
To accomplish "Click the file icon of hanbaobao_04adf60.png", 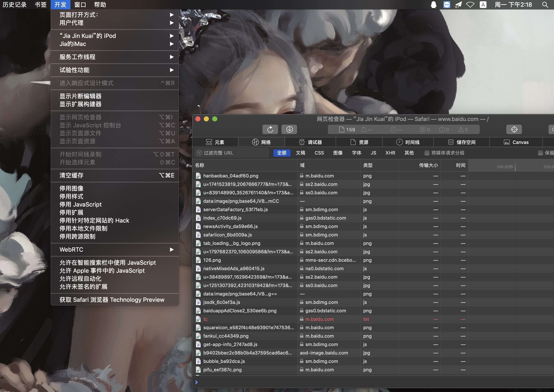I will point(198,176).
